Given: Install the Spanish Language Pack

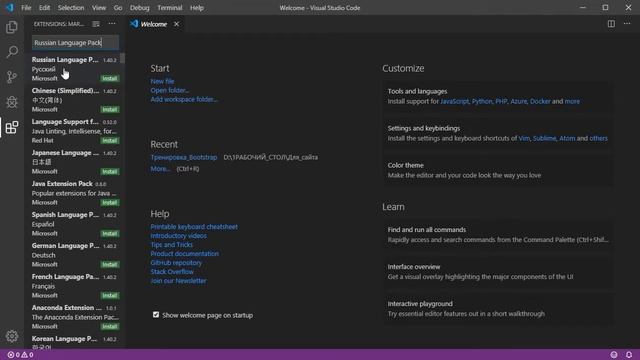Looking at the screenshot, I should (x=110, y=233).
